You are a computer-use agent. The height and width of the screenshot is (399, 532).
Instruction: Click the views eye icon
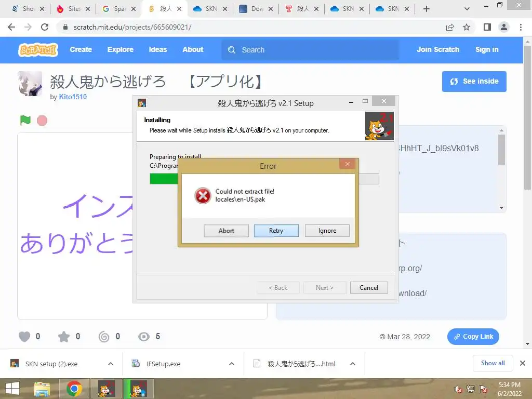144,337
